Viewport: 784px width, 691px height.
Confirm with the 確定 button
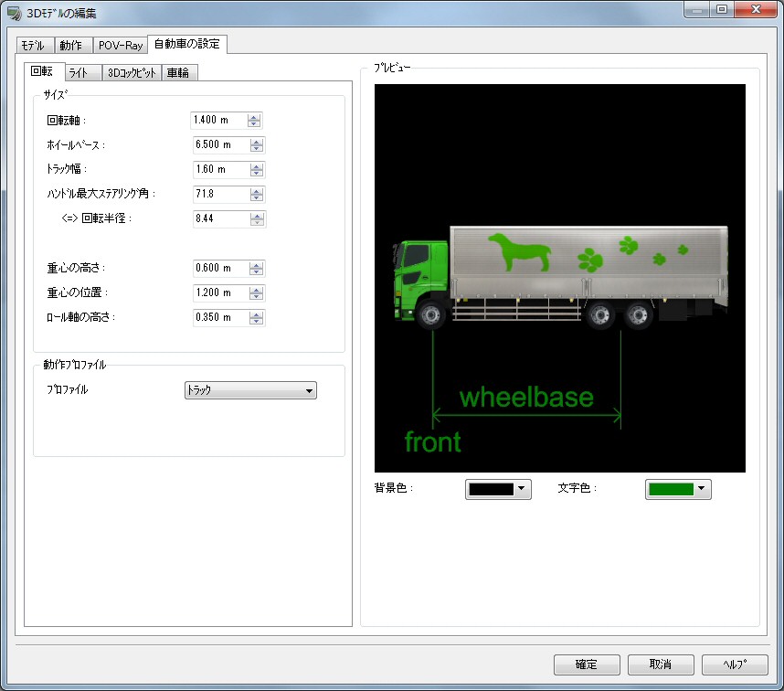click(587, 664)
